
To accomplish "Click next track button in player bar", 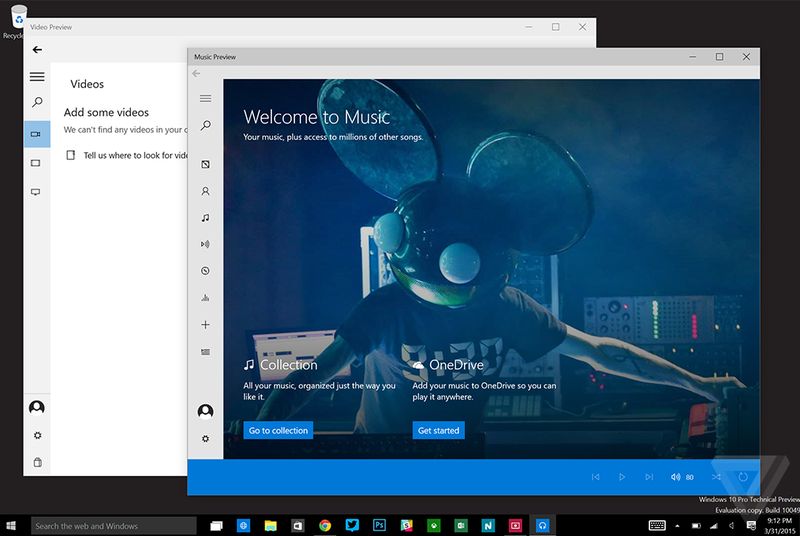I will tap(649, 477).
